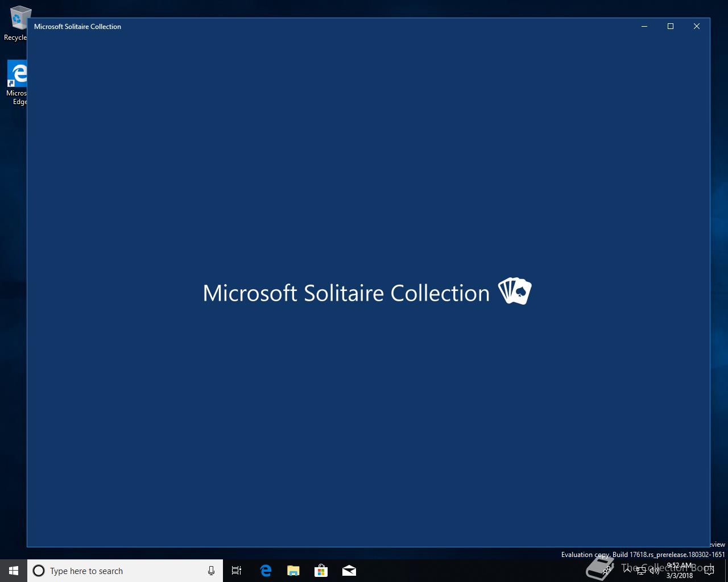Minimize the Solitaire Collection window

(644, 26)
